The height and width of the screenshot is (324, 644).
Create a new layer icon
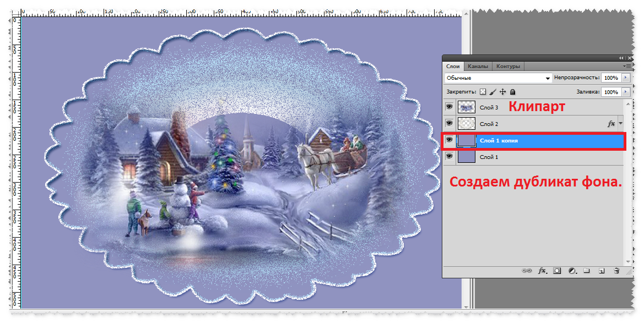(601, 271)
